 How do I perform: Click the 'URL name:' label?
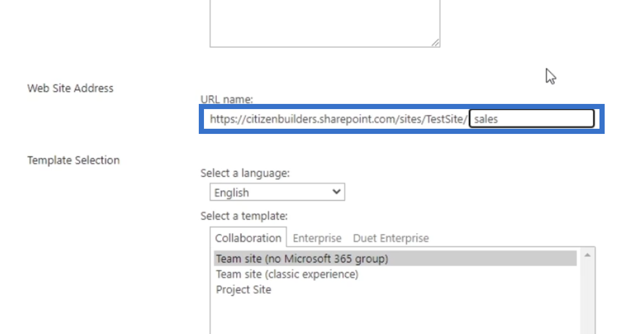coord(227,99)
